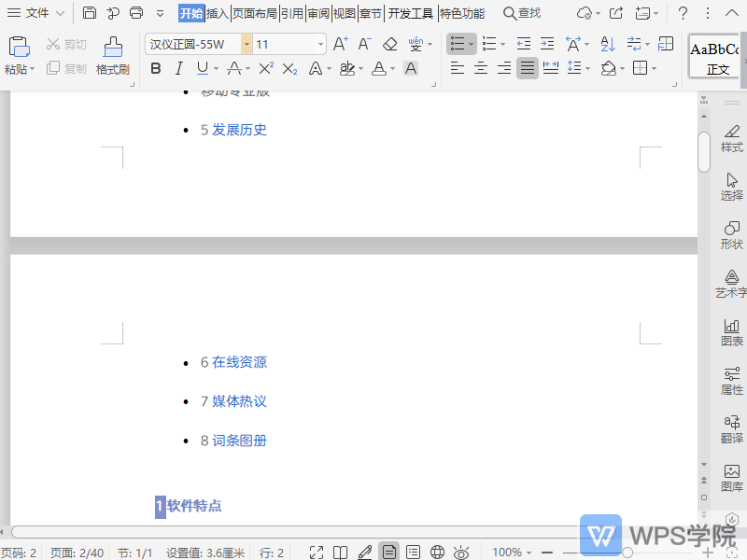Follow the 5 发展历史 link

pos(234,130)
